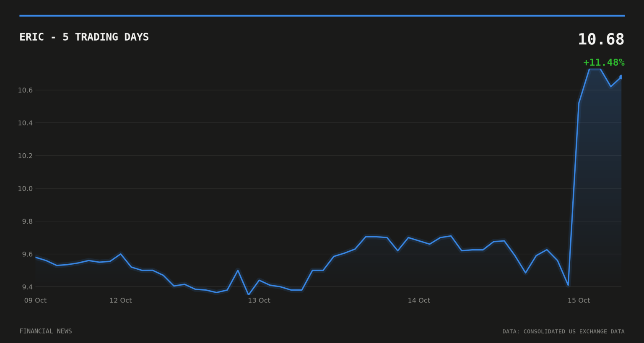
Task: Click the 9.4 y-axis label
Action: point(27,287)
